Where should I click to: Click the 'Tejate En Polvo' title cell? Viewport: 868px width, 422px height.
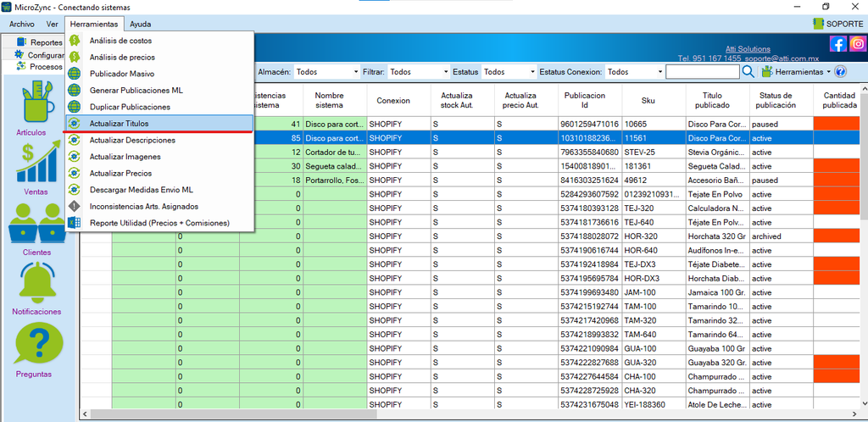pos(718,194)
